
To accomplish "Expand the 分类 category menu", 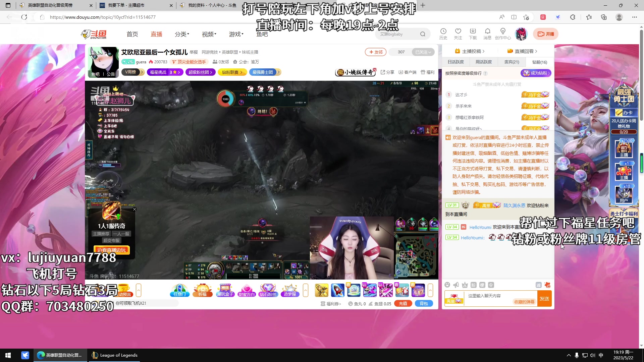I will (182, 34).
